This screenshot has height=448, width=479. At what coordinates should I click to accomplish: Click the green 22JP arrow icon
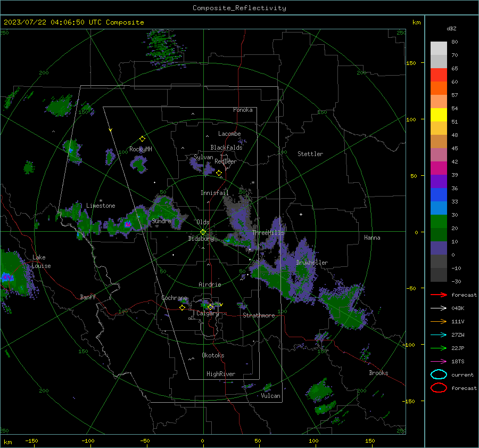tap(439, 348)
